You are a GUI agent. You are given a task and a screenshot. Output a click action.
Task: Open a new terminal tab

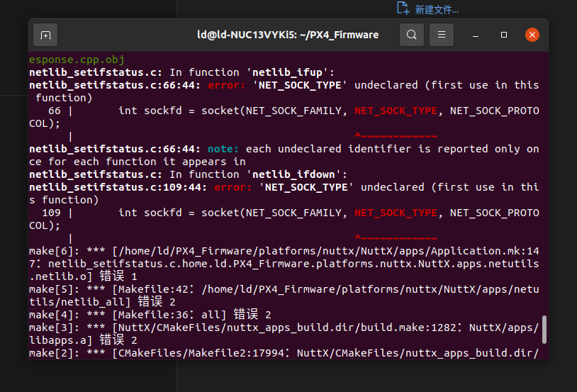pyautogui.click(x=45, y=35)
